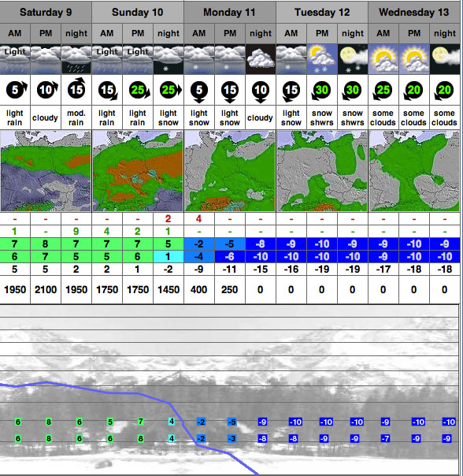Click the wind chill value -16
463x476 pixels.
click(291, 270)
